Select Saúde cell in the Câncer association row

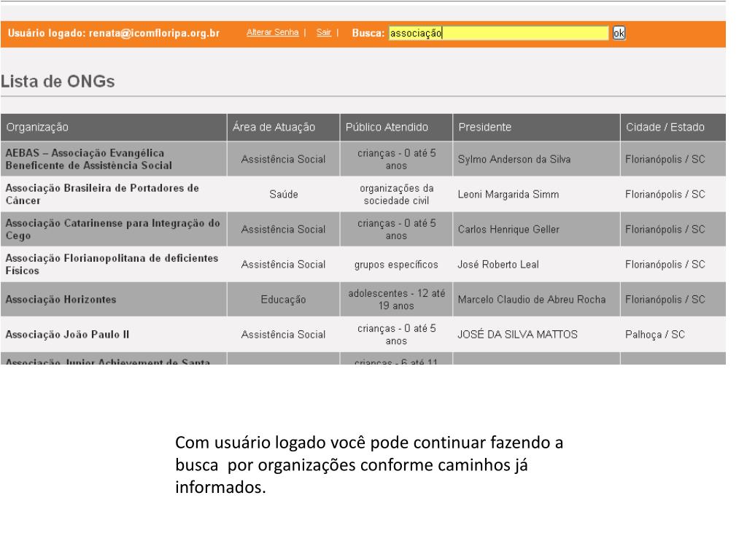tap(284, 194)
